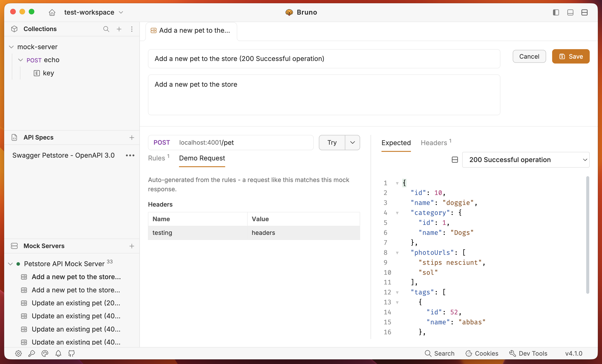Click the Collections cube icon
Image resolution: width=602 pixels, height=364 pixels.
14,29
